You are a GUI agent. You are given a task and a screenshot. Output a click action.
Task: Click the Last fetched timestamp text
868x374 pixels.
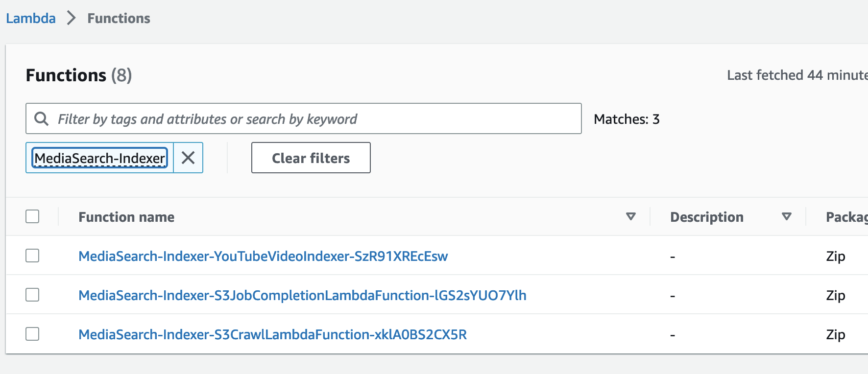pyautogui.click(x=797, y=75)
